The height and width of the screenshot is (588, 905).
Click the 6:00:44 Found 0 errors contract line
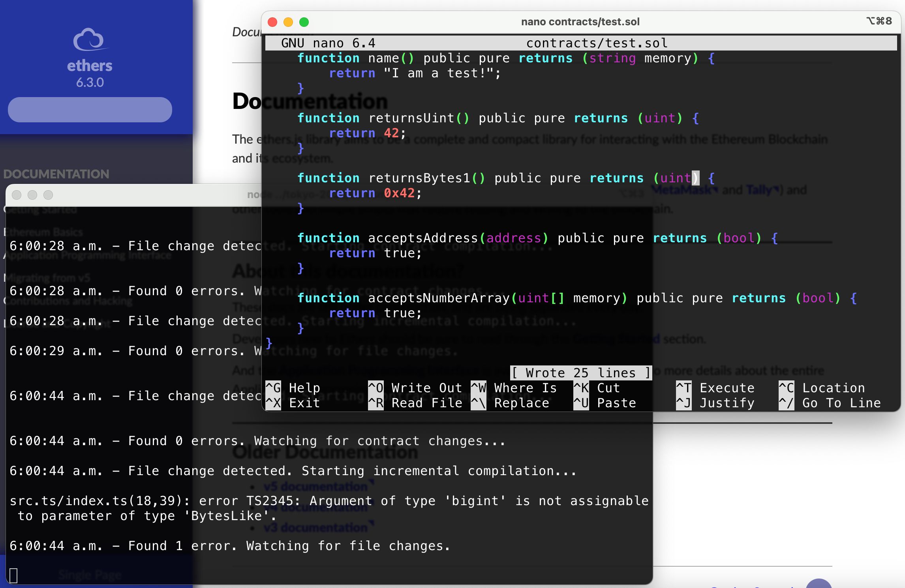[x=257, y=441]
